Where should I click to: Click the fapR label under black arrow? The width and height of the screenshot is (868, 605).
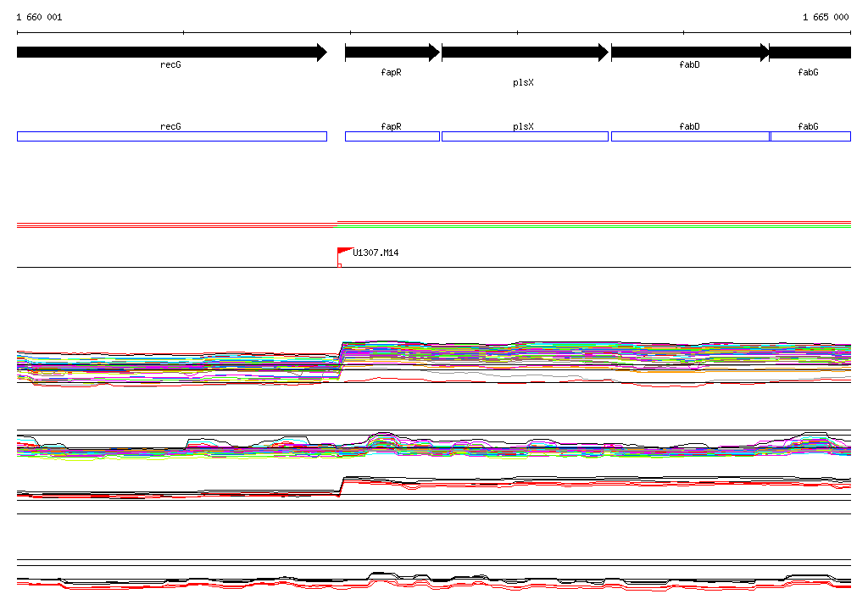click(392, 73)
